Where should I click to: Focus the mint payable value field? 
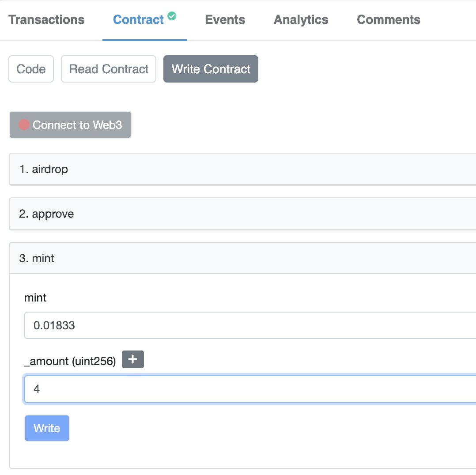[250, 325]
